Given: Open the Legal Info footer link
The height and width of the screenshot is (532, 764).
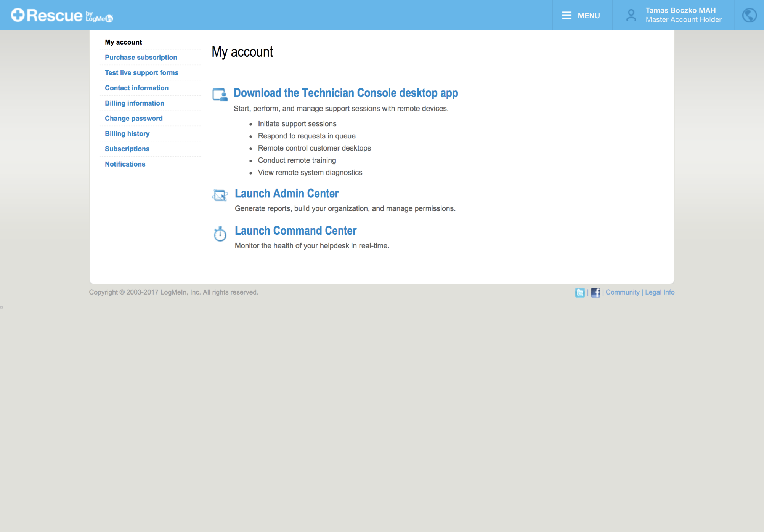Looking at the screenshot, I should tap(660, 292).
